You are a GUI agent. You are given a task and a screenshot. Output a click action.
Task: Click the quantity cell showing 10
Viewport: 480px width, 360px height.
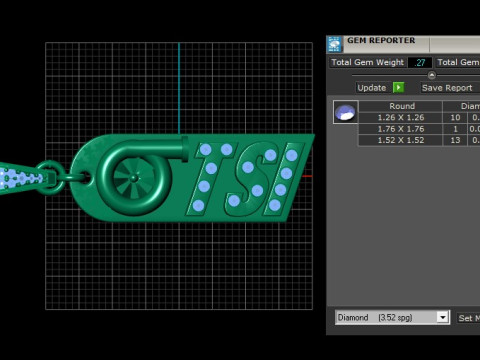click(x=455, y=117)
